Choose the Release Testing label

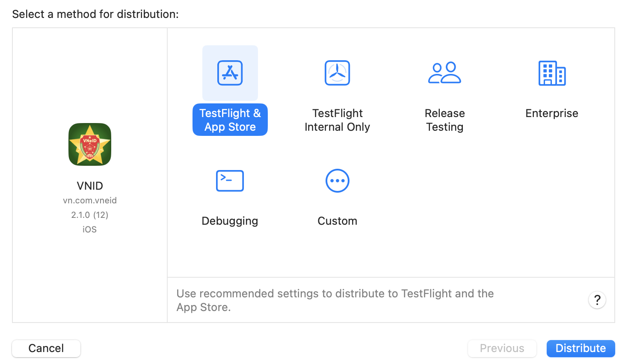(444, 120)
